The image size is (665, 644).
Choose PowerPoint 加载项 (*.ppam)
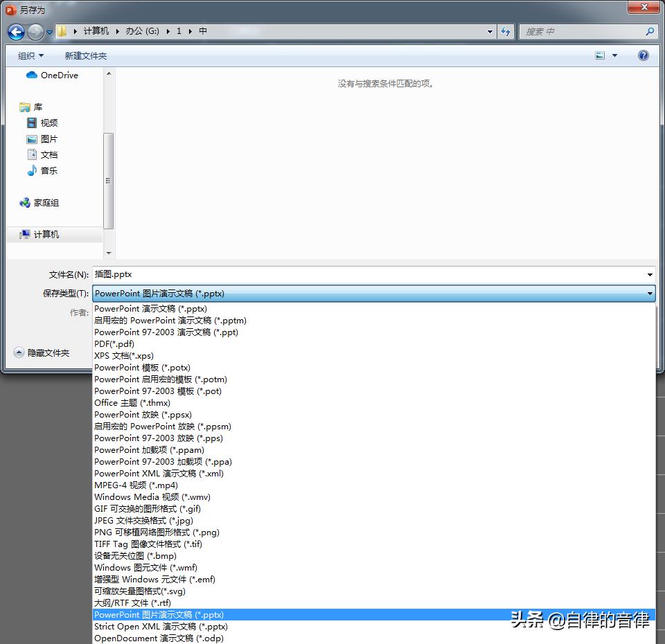click(x=373, y=450)
